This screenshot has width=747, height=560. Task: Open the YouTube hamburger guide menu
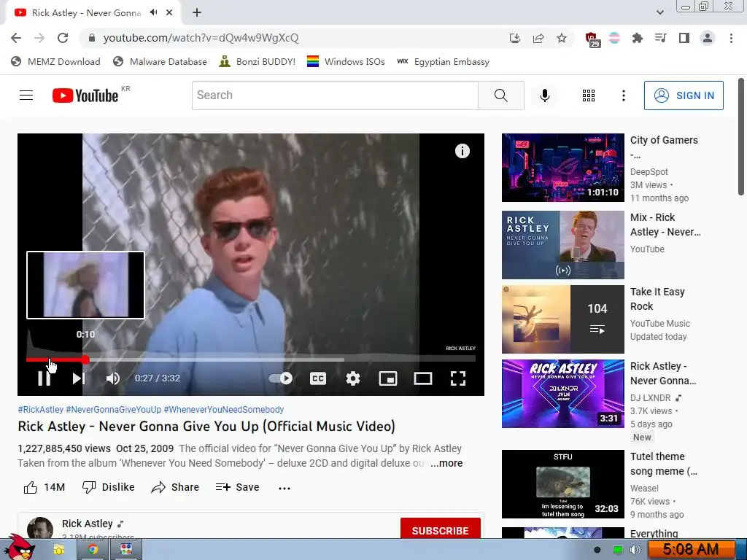(x=26, y=96)
